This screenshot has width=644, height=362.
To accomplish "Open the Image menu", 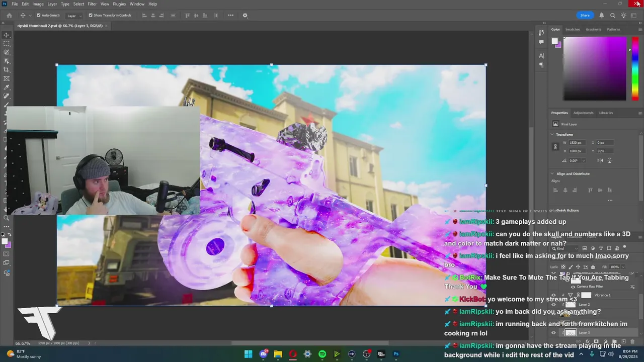I will (38, 4).
